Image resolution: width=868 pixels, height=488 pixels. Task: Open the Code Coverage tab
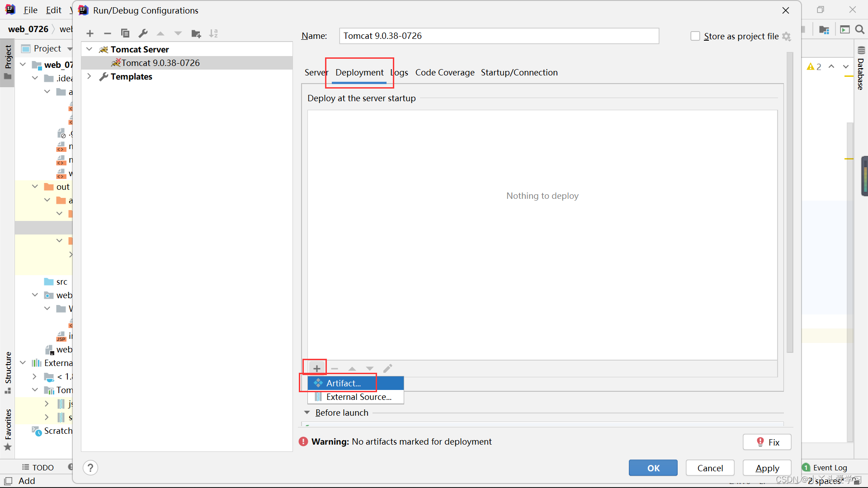click(445, 72)
